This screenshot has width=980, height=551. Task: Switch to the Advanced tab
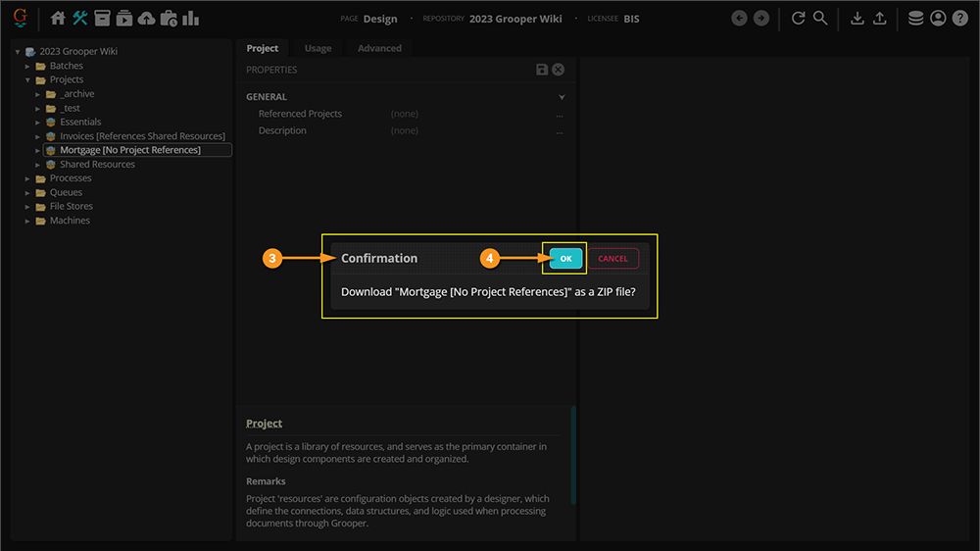379,48
